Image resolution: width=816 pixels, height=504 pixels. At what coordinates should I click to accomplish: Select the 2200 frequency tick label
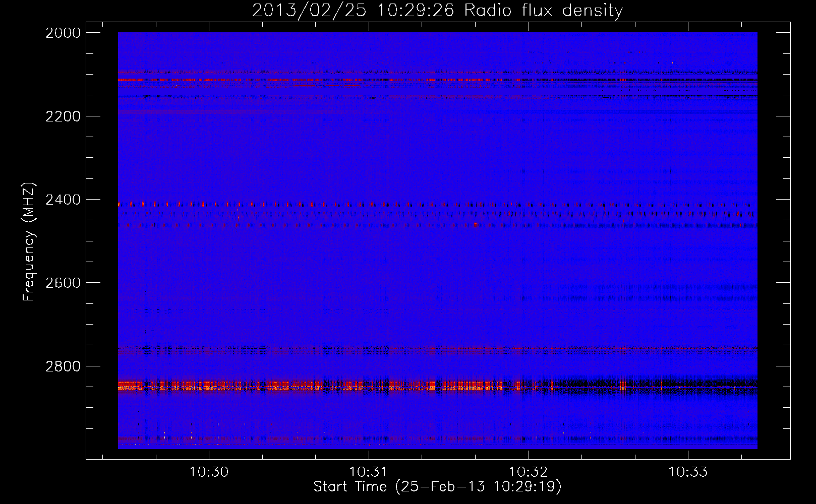click(x=63, y=116)
